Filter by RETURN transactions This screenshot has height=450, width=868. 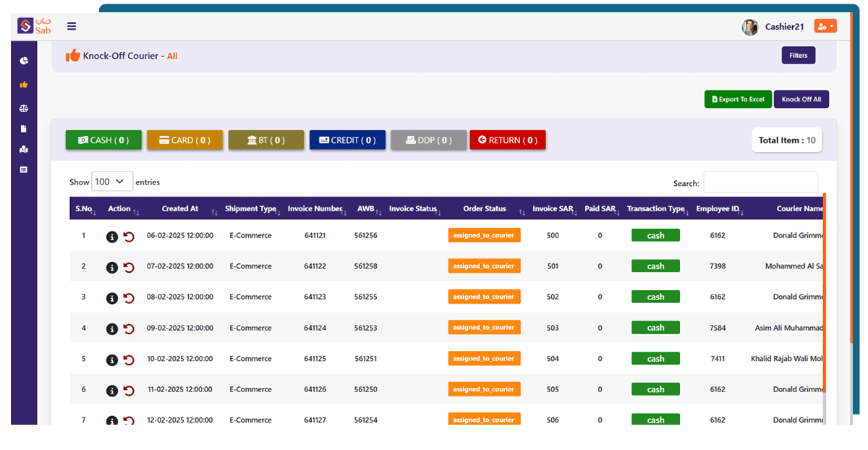508,140
